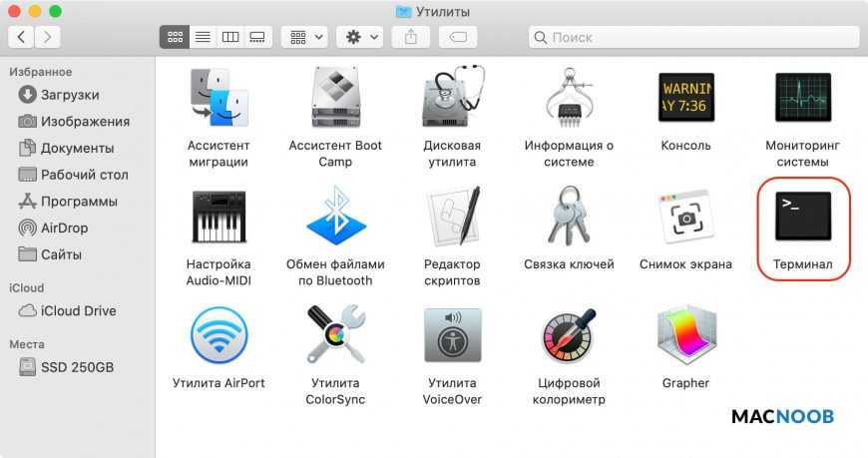Click the iCloud section header
The width and height of the screenshot is (868, 458).
click(x=26, y=288)
